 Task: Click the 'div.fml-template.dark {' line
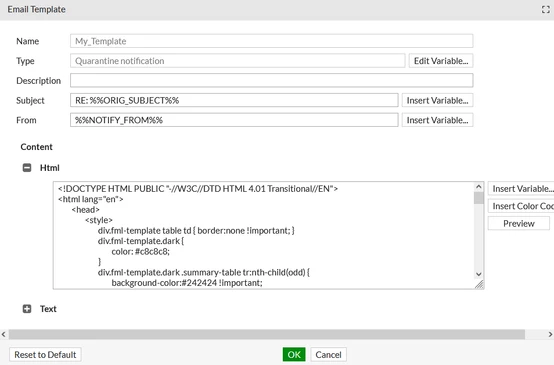pyautogui.click(x=141, y=241)
